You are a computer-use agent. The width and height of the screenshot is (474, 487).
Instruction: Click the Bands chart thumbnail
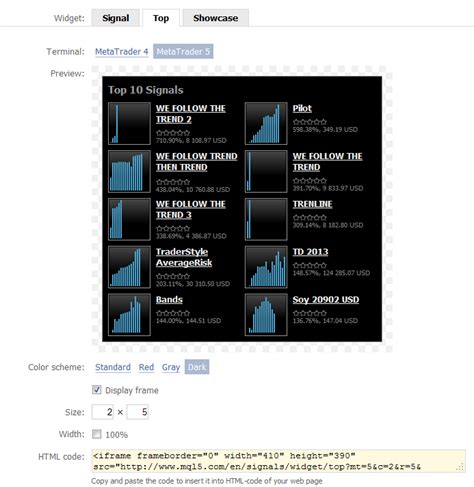tap(129, 315)
